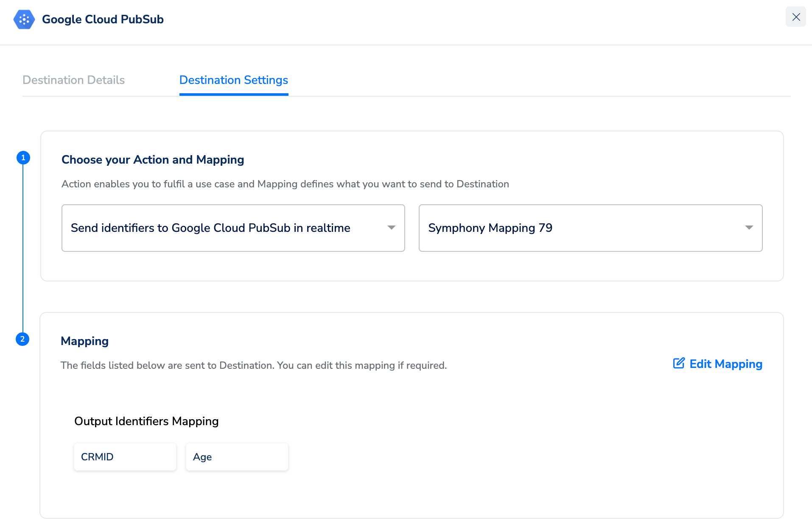Image resolution: width=812 pixels, height=529 pixels.
Task: Select the Destination Settings tab
Action: click(x=234, y=80)
